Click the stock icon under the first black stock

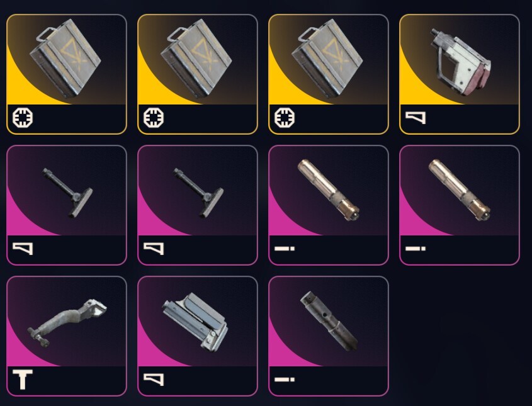click(23, 249)
